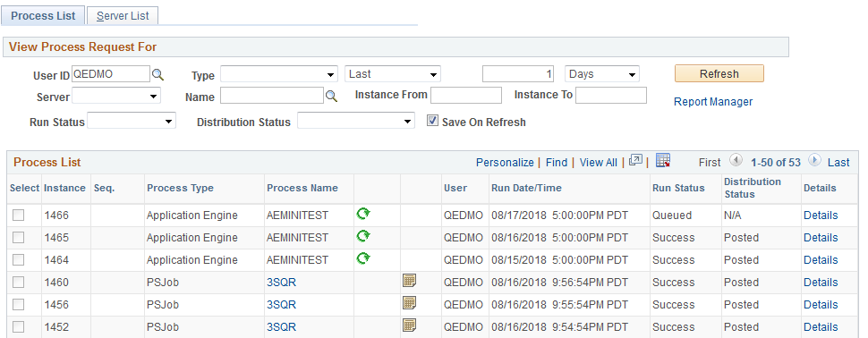Select checkbox for instance 1452
The width and height of the screenshot is (868, 338).
[19, 327]
